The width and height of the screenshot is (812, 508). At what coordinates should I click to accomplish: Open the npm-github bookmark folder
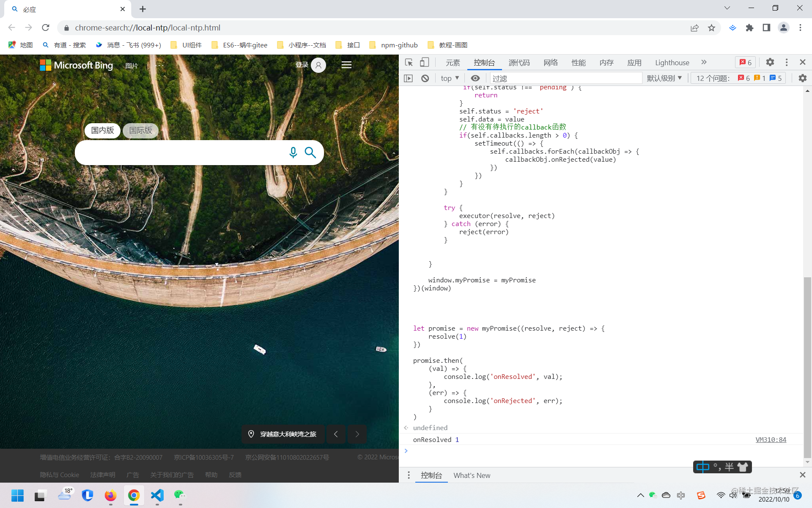pos(393,45)
